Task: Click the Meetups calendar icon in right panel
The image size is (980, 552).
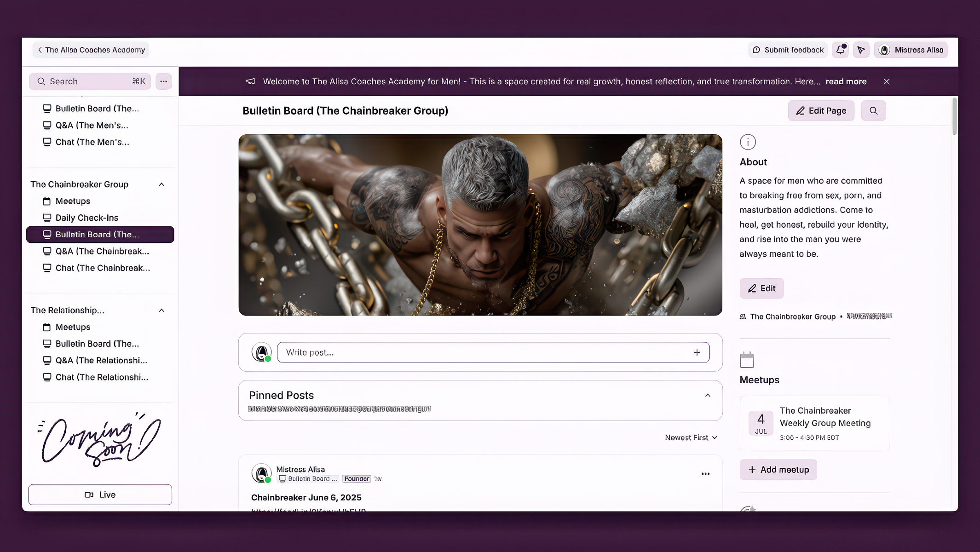Action: click(x=747, y=360)
